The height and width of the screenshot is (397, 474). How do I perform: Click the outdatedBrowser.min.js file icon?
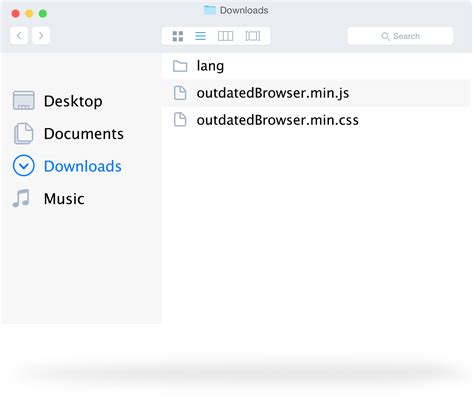tap(180, 93)
